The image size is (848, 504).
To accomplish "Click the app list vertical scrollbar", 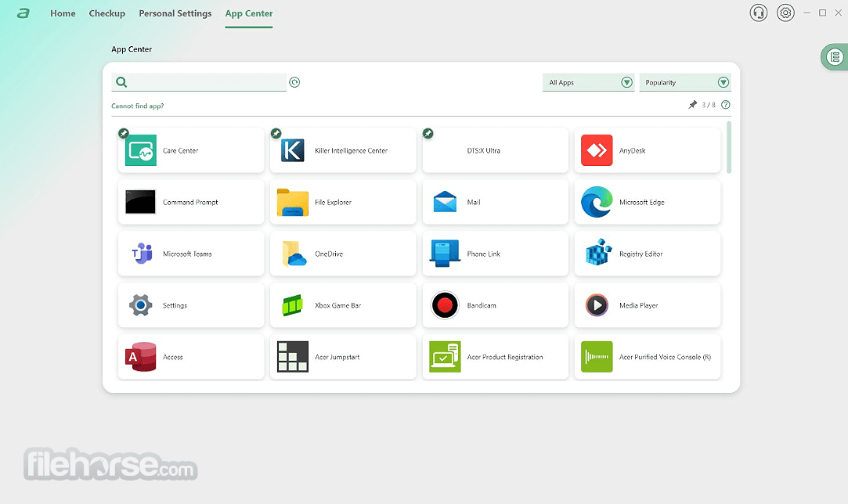I will coord(729,147).
